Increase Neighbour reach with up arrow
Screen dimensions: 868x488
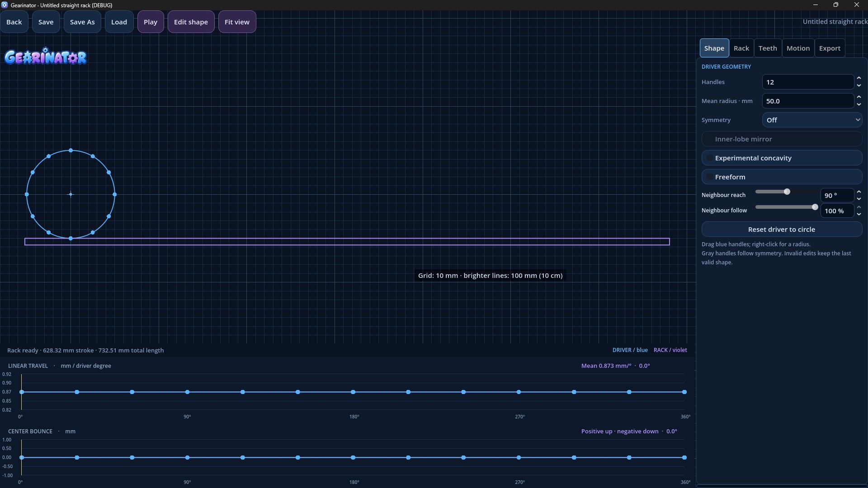point(859,192)
